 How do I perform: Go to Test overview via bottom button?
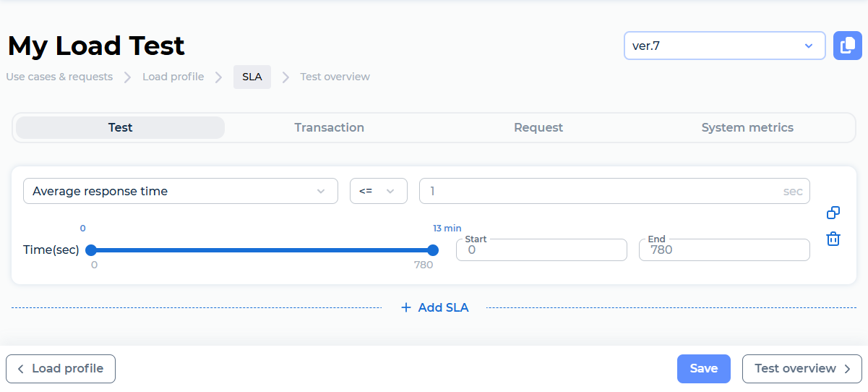[802, 368]
